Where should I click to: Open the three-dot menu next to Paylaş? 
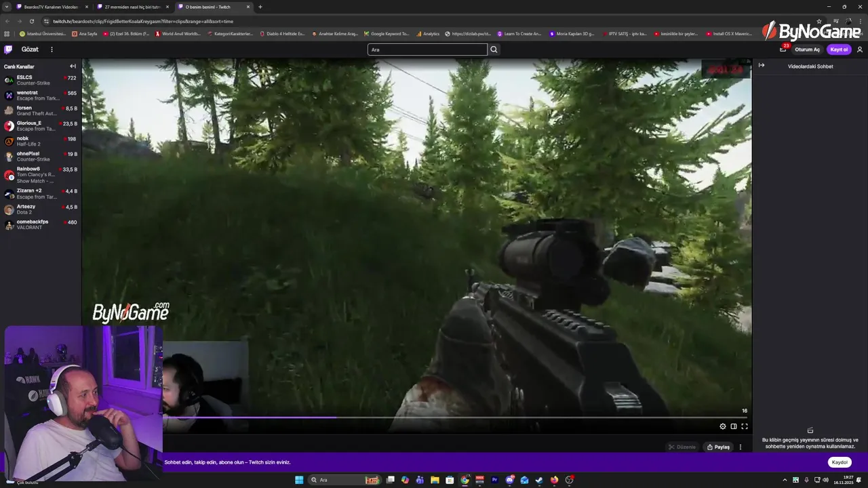pyautogui.click(x=741, y=447)
